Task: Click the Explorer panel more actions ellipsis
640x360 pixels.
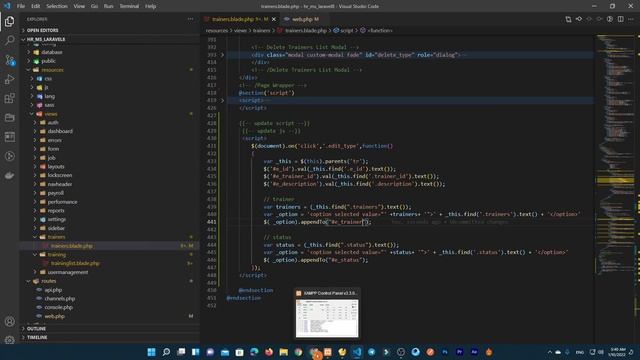Action: [x=190, y=19]
